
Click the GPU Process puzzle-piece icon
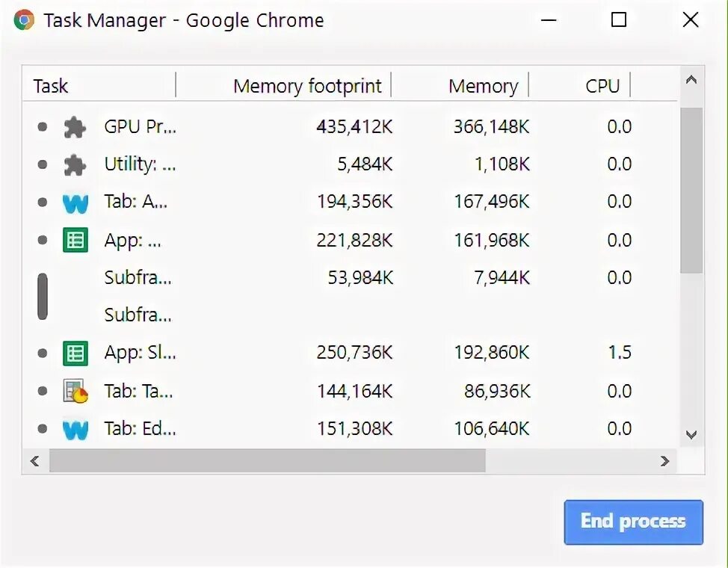[74, 127]
